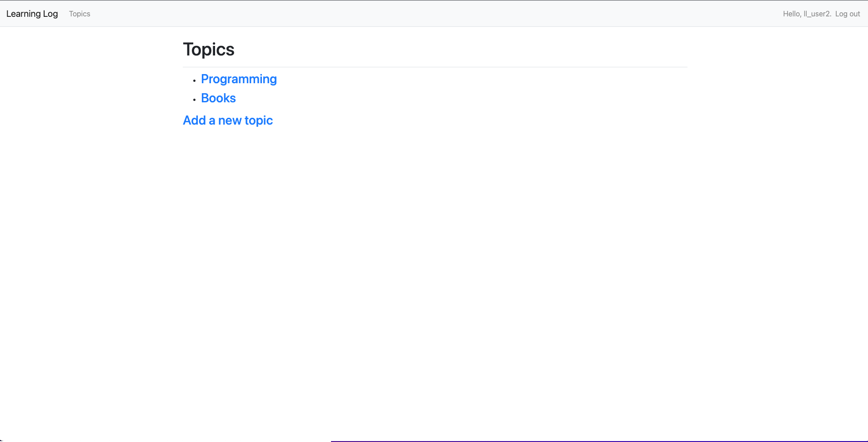
Task: Open the Books topic
Action: (218, 98)
